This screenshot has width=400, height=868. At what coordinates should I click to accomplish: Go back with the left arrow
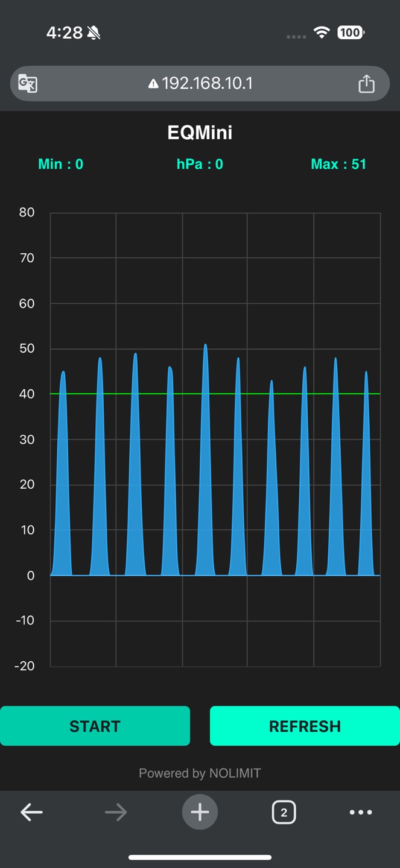pyautogui.click(x=31, y=813)
